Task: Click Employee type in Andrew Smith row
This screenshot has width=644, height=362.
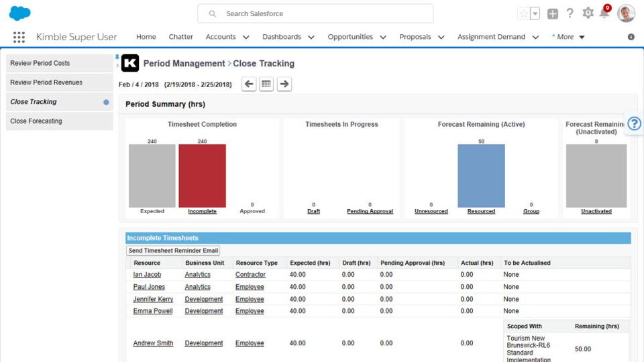Action: click(250, 343)
